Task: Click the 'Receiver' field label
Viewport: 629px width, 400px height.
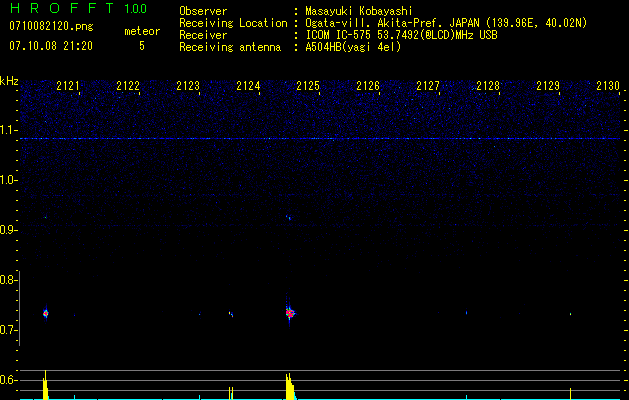Action: coord(203,35)
